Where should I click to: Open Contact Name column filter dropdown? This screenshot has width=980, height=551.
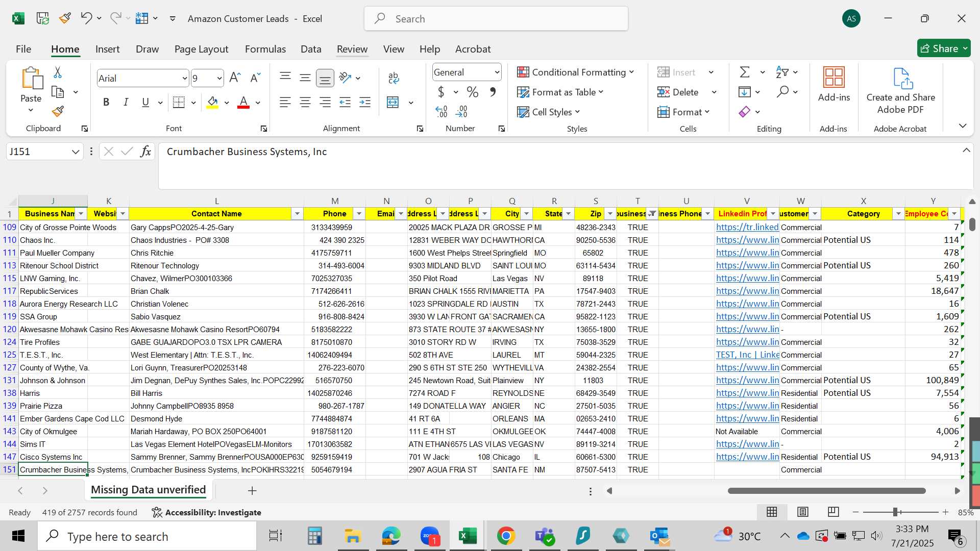coord(297,214)
